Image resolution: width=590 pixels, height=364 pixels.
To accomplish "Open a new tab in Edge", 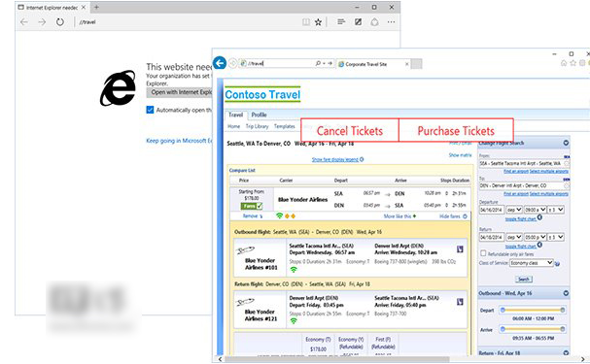I will coord(96,7).
